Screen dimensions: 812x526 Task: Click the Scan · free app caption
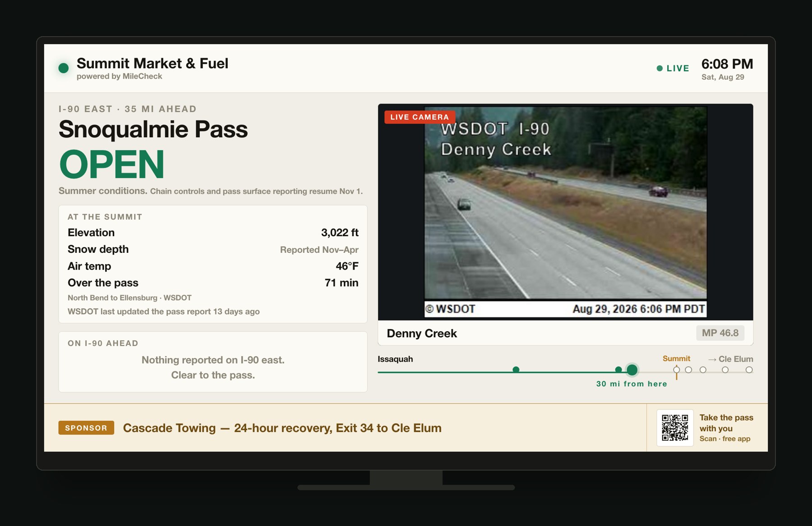coord(725,439)
